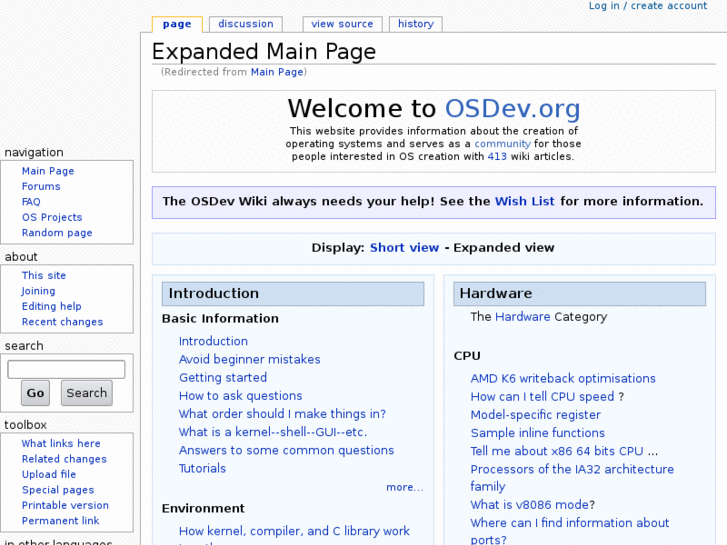Open the Hardware category link
This screenshot has width=727, height=545.
tap(523, 317)
